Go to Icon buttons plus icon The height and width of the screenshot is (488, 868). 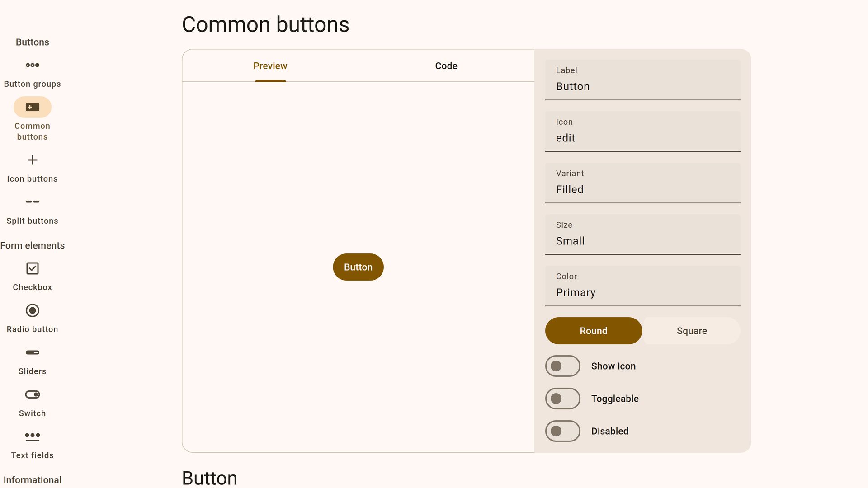[32, 160]
